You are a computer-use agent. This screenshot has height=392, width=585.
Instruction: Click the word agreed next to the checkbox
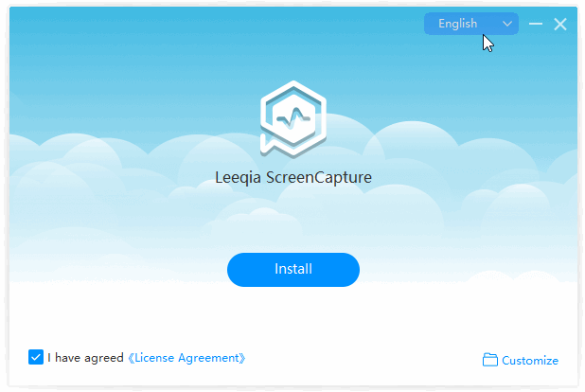coord(104,359)
